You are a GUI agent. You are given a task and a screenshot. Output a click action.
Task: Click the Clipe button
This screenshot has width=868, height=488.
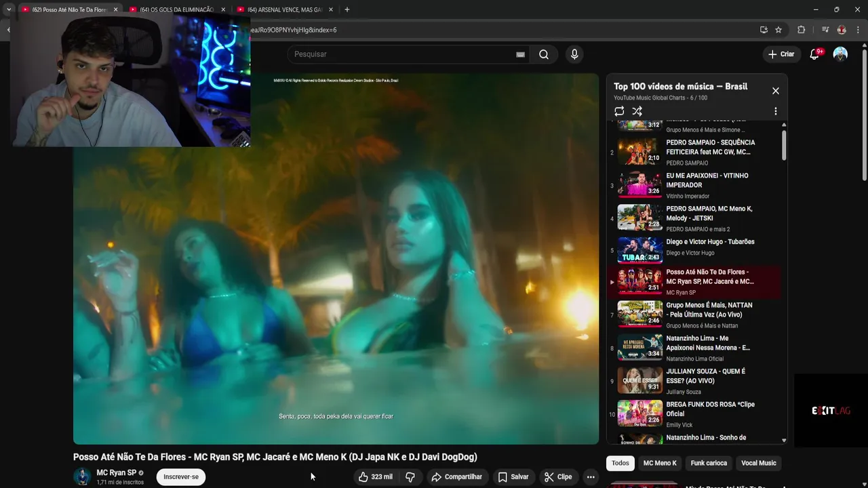click(x=558, y=477)
